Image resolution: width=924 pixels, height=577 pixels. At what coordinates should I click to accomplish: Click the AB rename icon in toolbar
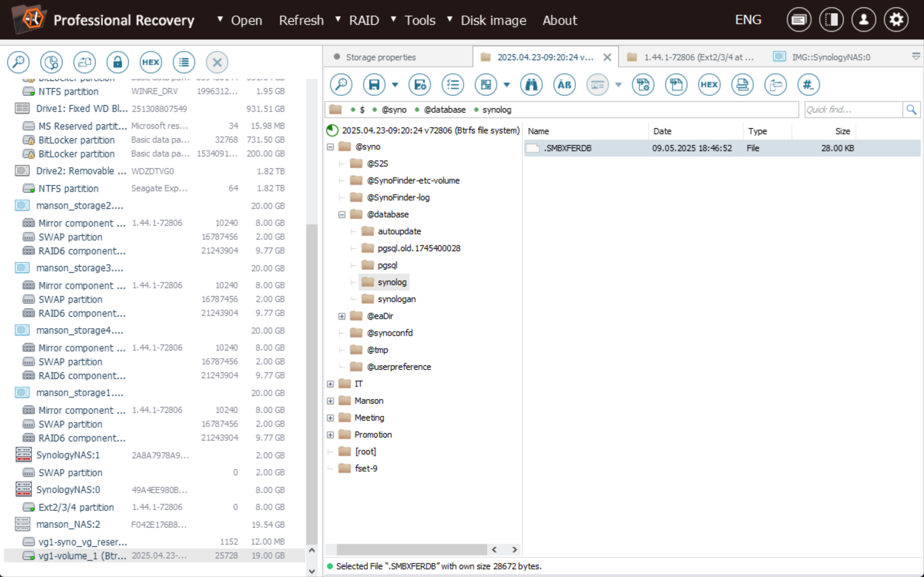(564, 85)
